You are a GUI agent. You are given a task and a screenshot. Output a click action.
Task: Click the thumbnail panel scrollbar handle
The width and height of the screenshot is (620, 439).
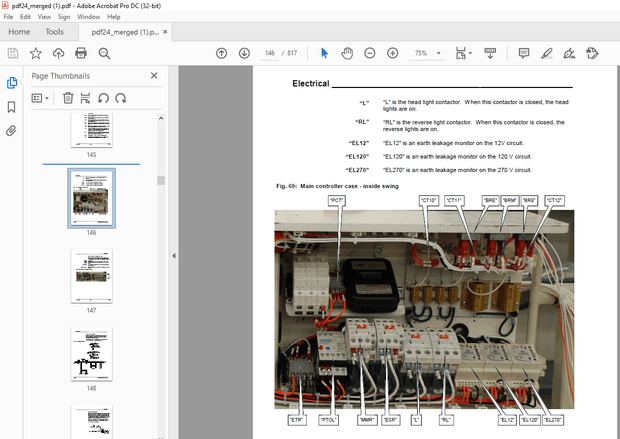coord(161,180)
